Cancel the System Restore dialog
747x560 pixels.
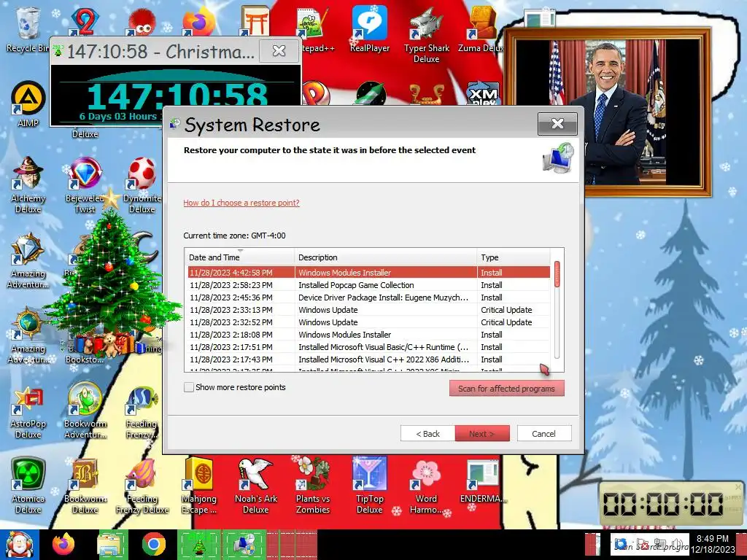(x=543, y=433)
